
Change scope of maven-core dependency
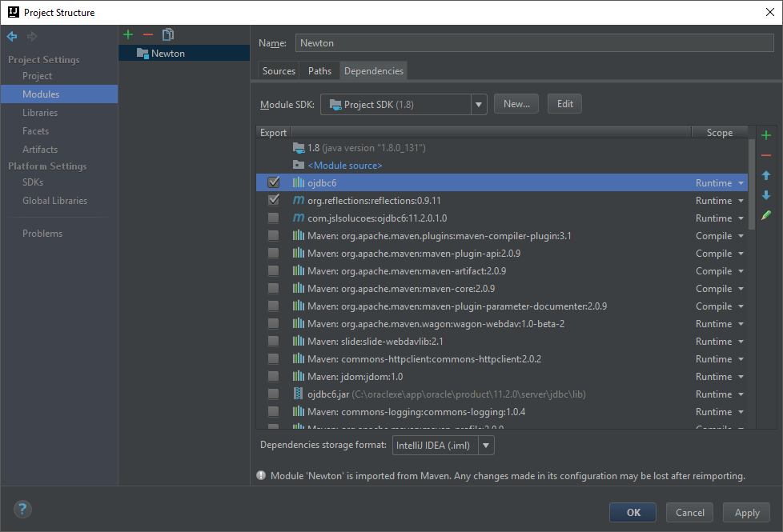click(720, 289)
